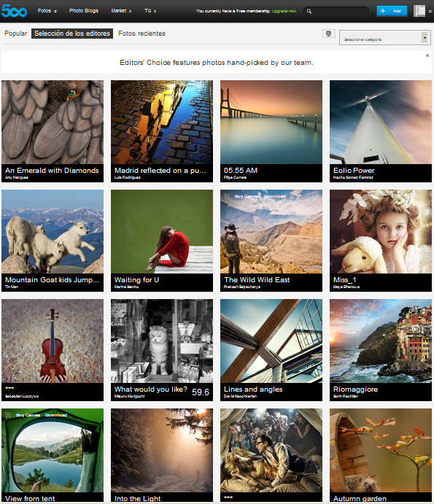Open Madrid reflected on a puddle photo

tap(162, 122)
